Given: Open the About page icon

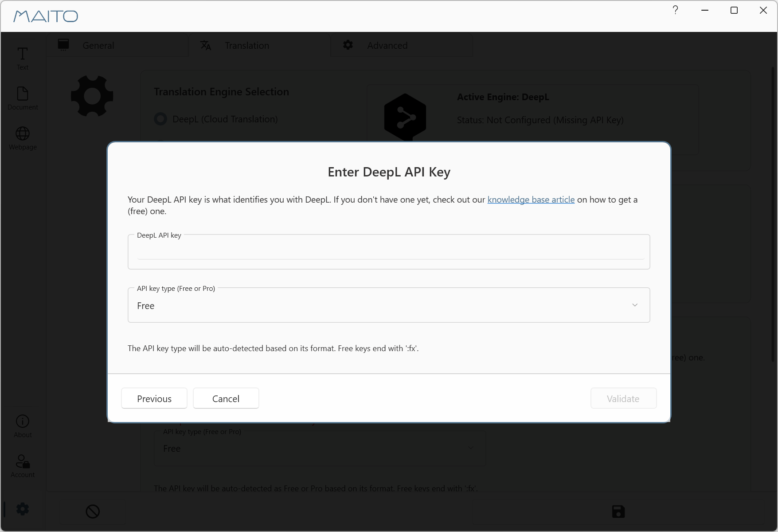Looking at the screenshot, I should tap(23, 426).
